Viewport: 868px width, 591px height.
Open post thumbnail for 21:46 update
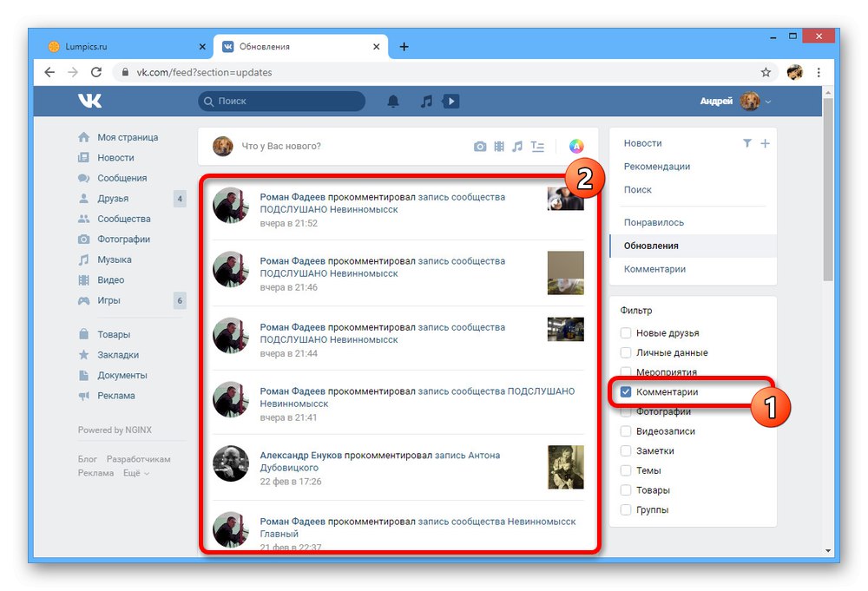(565, 273)
